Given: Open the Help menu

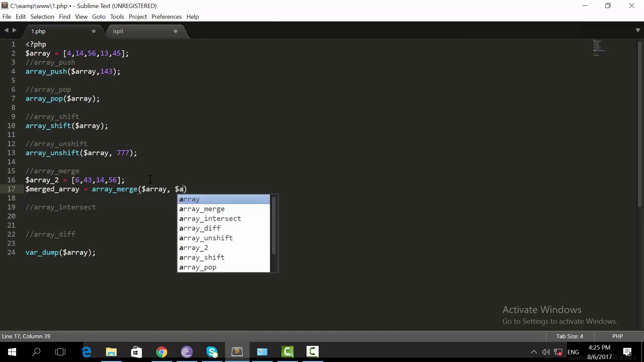Looking at the screenshot, I should [x=193, y=17].
